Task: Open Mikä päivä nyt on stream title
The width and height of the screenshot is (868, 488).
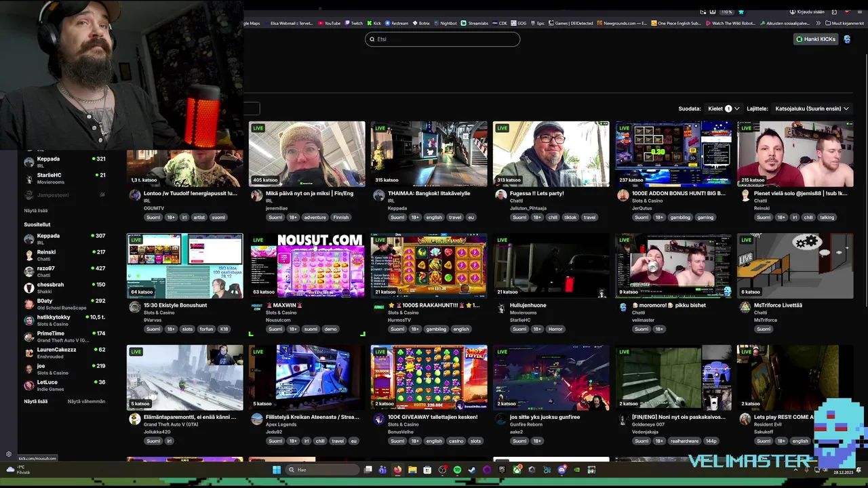Action: point(309,193)
